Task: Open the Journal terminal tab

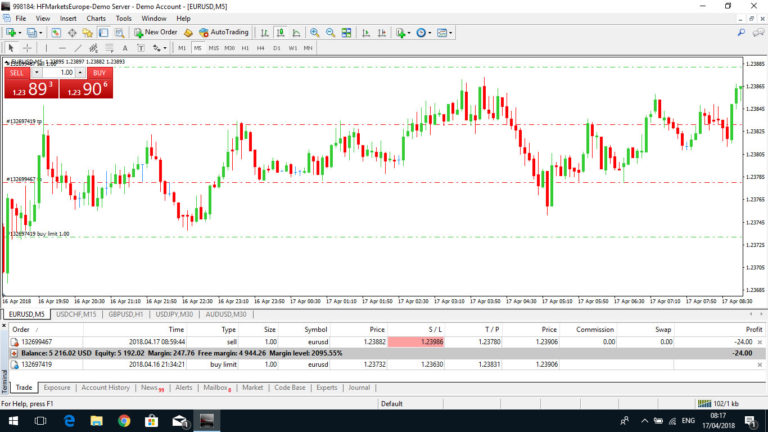Action: pyautogui.click(x=359, y=387)
